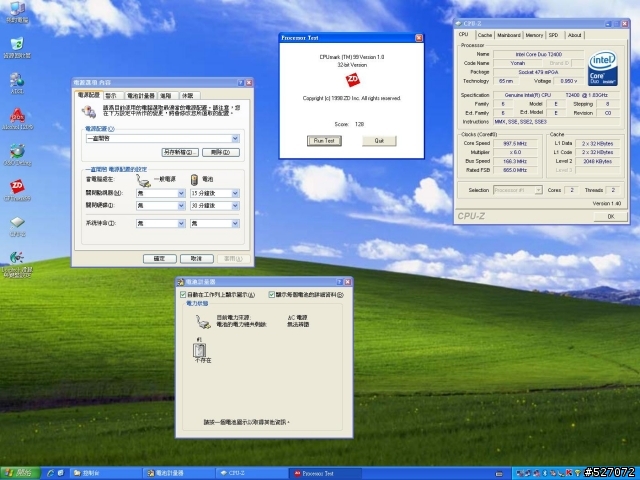Click the Core Speed 997.5 MHz value
Viewport: 640px width, 480px height.
[515, 144]
